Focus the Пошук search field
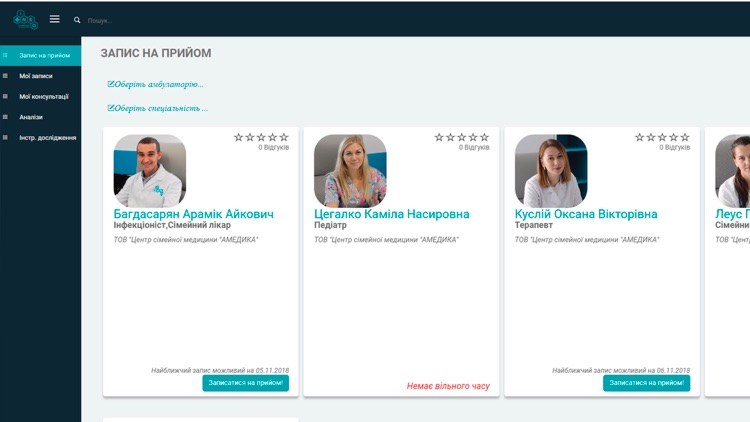 click(100, 21)
